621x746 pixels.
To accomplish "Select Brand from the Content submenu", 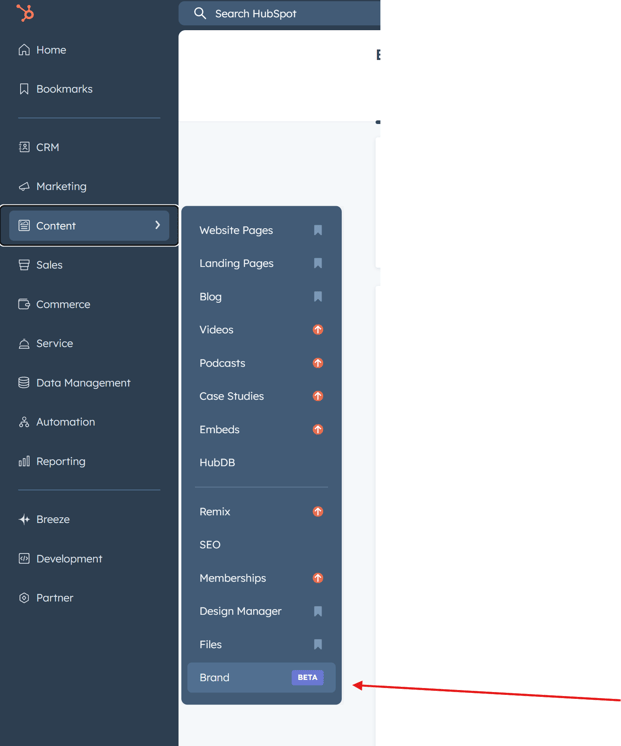I will [215, 678].
